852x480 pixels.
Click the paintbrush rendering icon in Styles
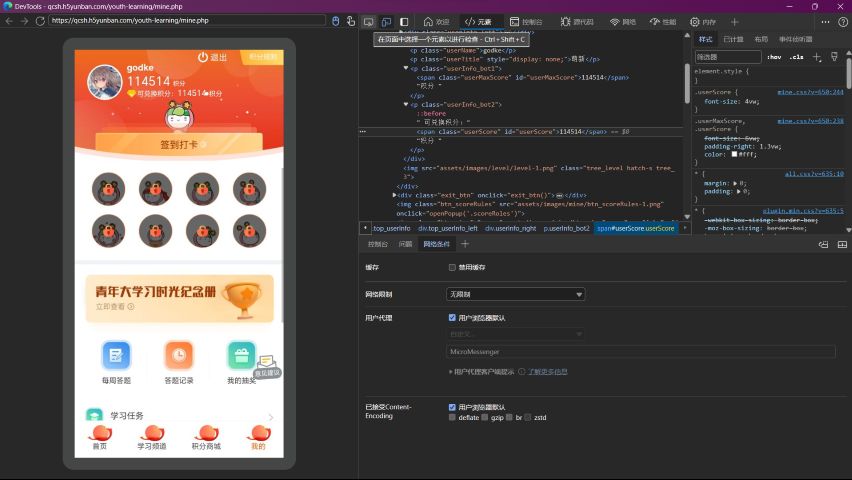coord(835,57)
